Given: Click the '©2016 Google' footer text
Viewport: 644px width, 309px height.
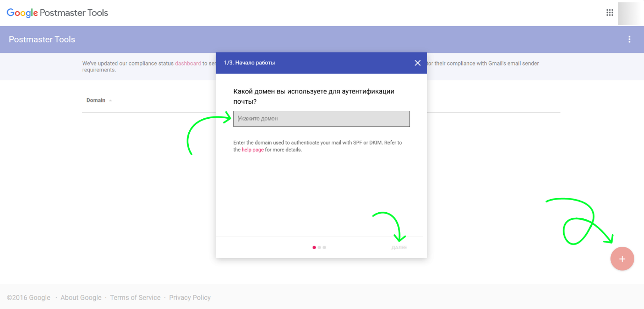Looking at the screenshot, I should (29, 297).
